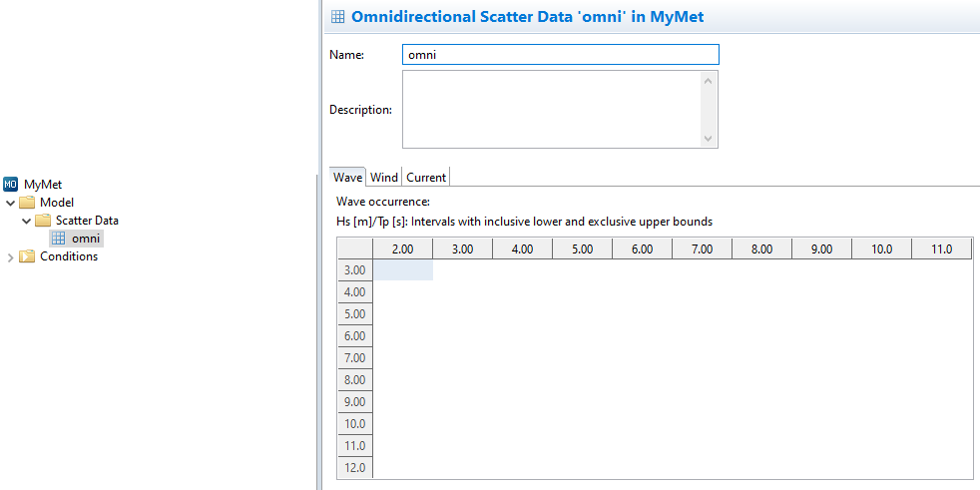Click the Conditions folder icon
980x490 pixels.
tap(27, 256)
